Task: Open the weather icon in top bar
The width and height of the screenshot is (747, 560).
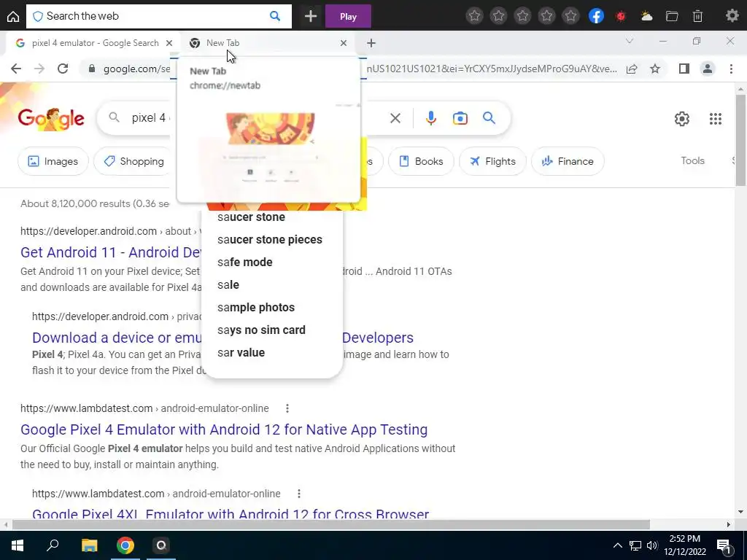Action: pos(646,16)
